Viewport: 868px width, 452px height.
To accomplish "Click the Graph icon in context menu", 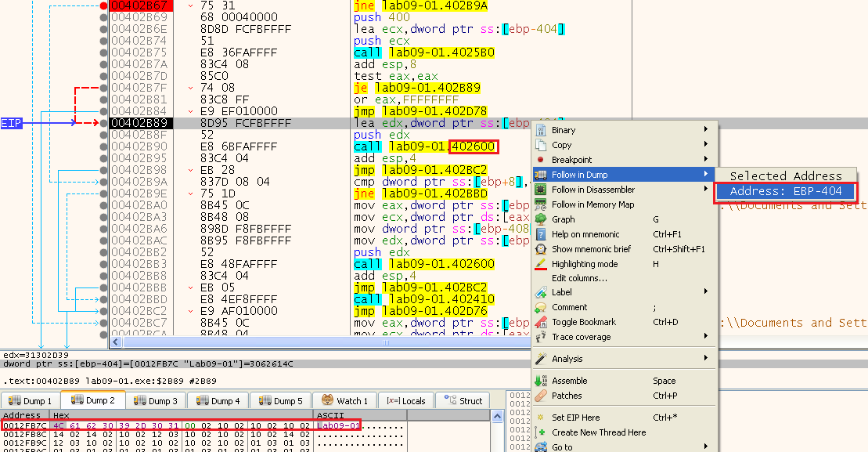I will 540,219.
